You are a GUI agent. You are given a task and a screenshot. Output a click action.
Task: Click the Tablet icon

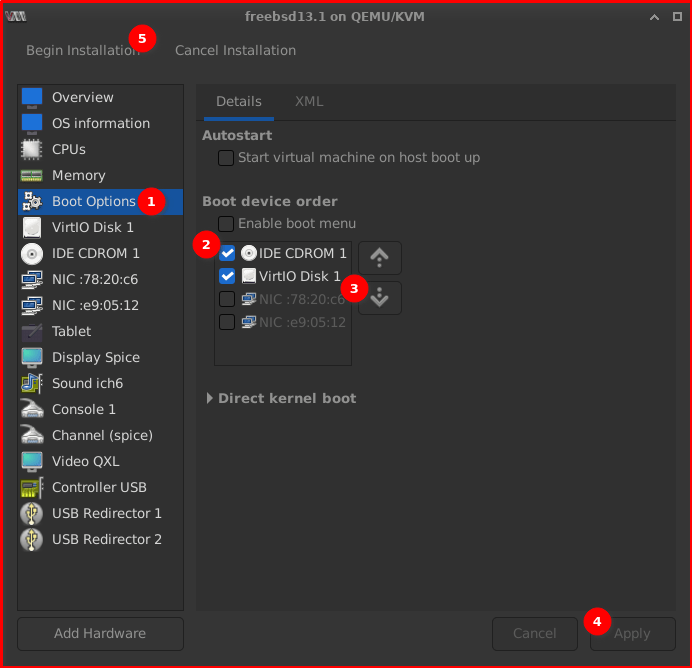point(32,332)
